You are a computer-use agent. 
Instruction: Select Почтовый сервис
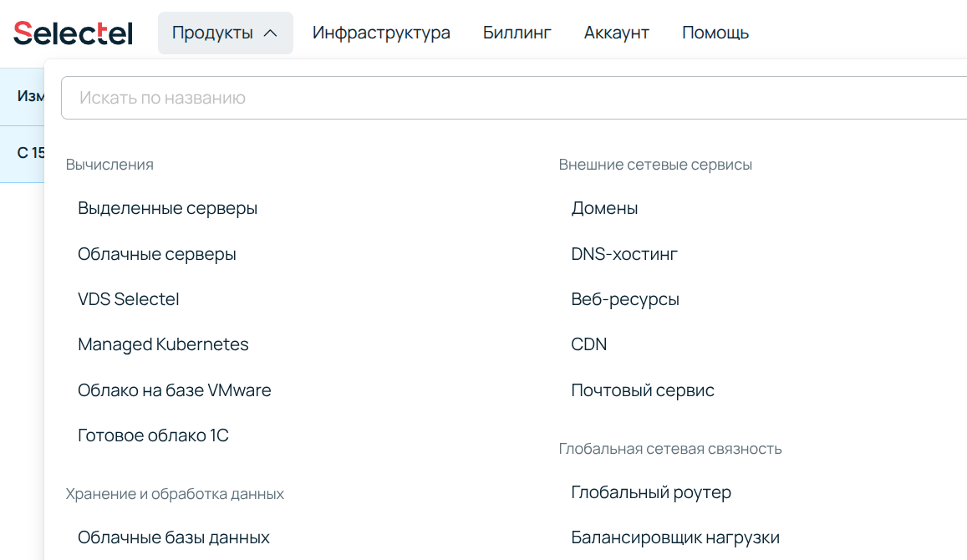[x=642, y=389]
